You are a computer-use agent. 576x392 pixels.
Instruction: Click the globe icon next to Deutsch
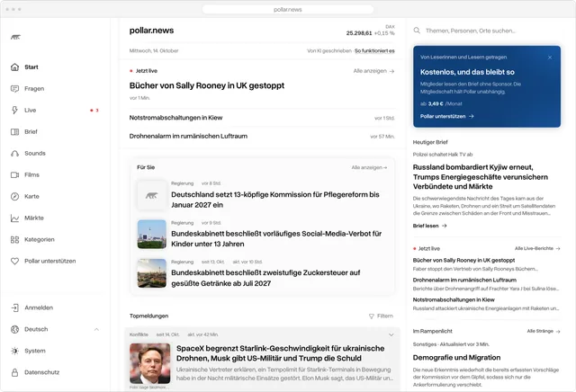pyautogui.click(x=14, y=329)
